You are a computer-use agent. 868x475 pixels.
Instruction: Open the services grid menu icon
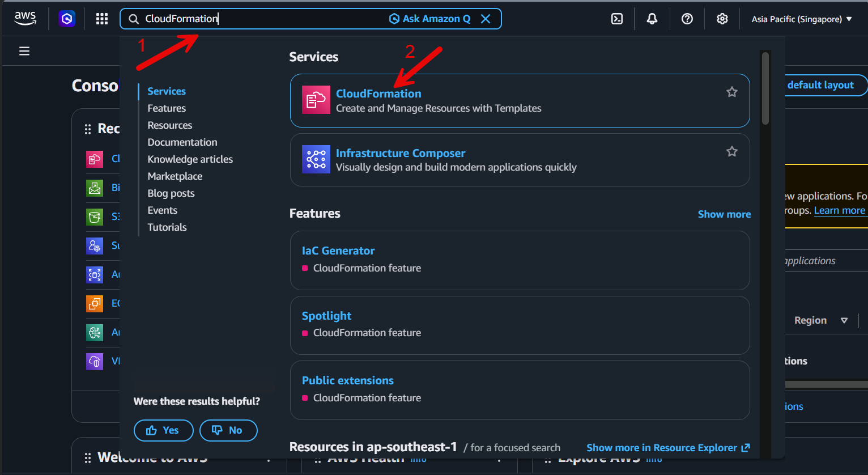pyautogui.click(x=102, y=19)
